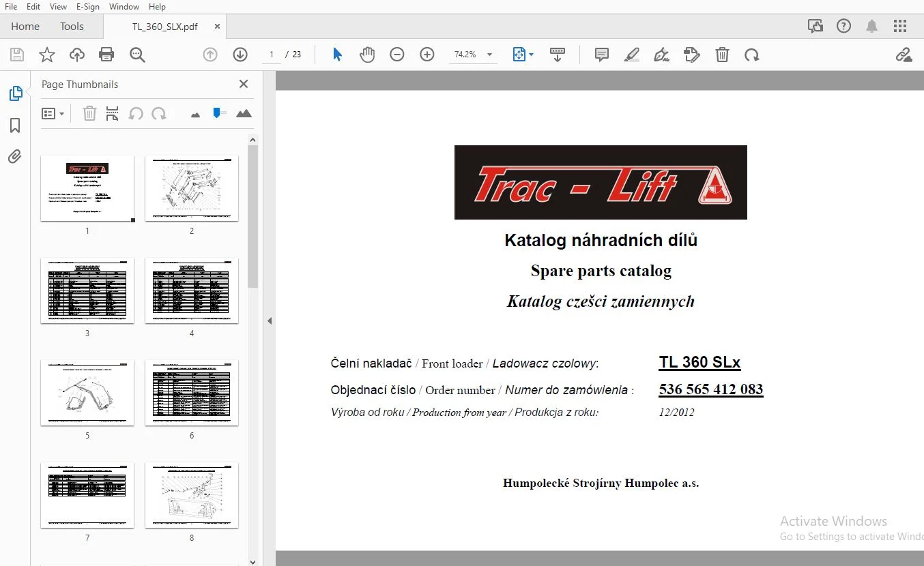
Task: Select page 8 thumbnail
Action: coord(192,495)
